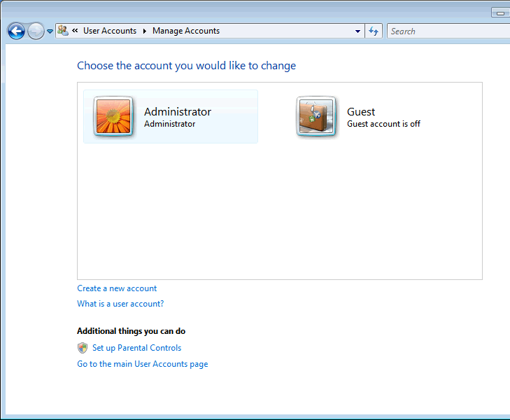Select the Manage Accounts breadcrumb
This screenshot has width=510, height=420.
[x=186, y=31]
